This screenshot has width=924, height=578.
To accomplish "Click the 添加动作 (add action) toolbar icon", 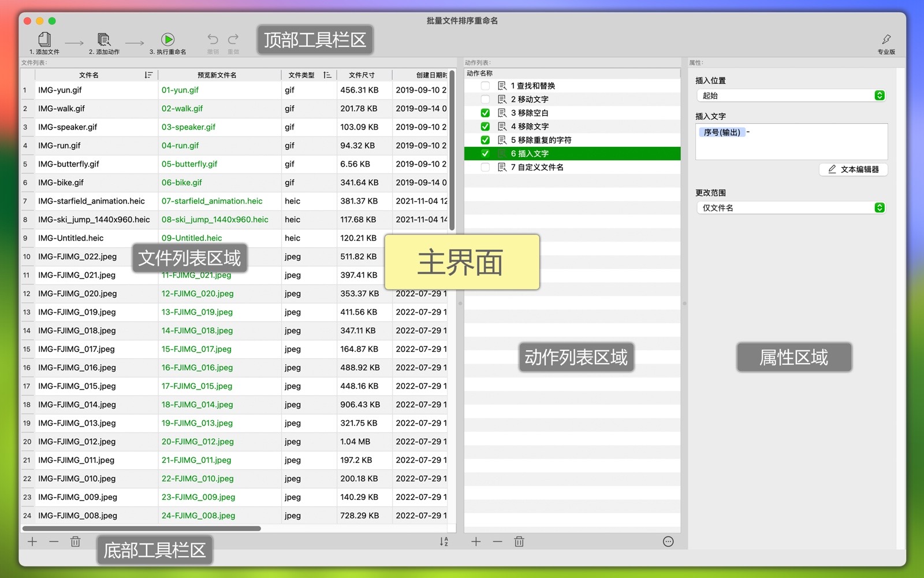I will [x=104, y=40].
